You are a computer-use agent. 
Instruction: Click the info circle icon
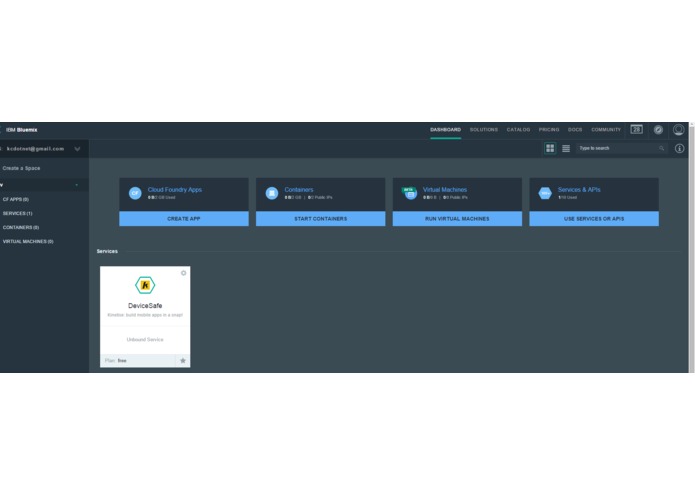(679, 148)
